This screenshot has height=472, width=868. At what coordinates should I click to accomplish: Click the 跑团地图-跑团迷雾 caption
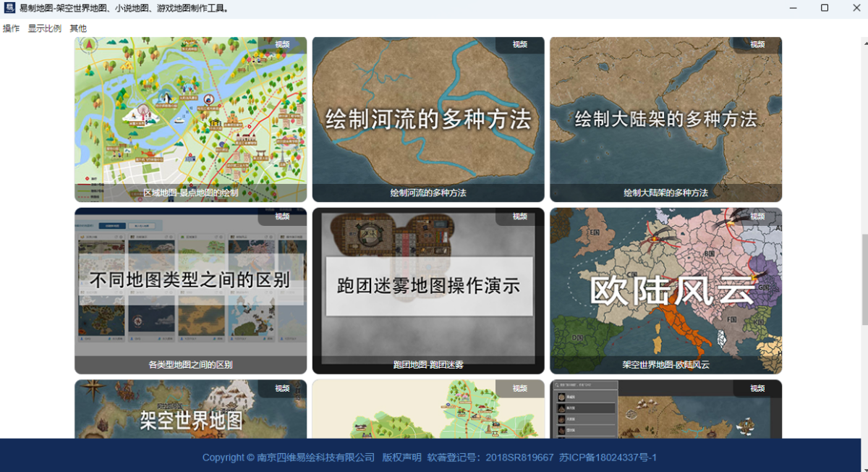coord(428,365)
